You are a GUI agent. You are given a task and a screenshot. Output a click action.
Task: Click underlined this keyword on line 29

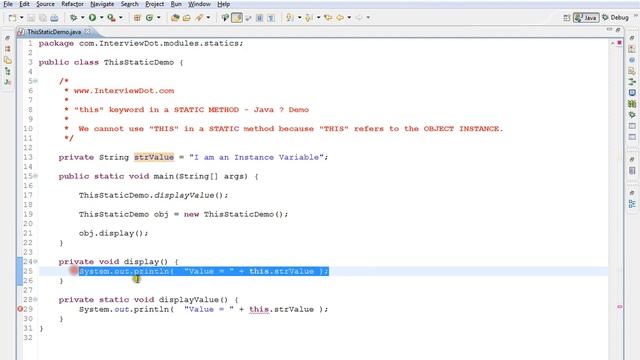click(259, 309)
